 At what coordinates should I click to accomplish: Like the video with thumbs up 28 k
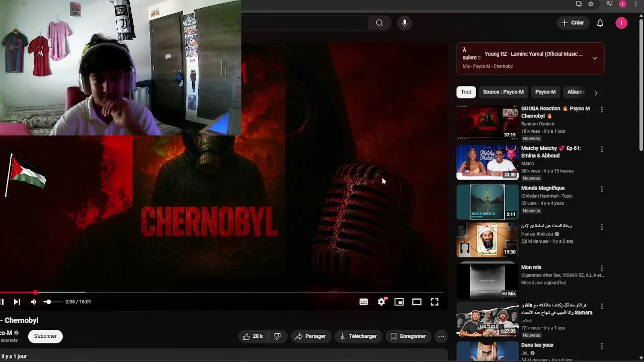(x=253, y=336)
